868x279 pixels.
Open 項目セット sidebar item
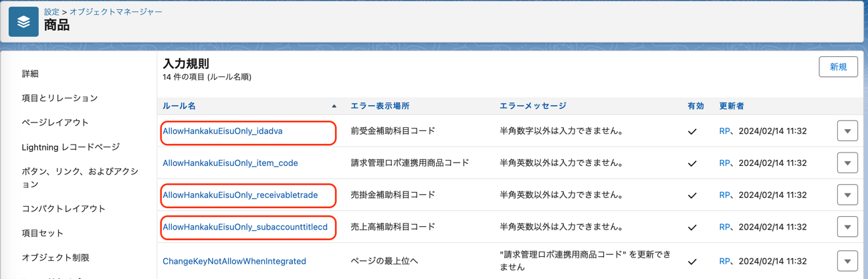(x=42, y=234)
